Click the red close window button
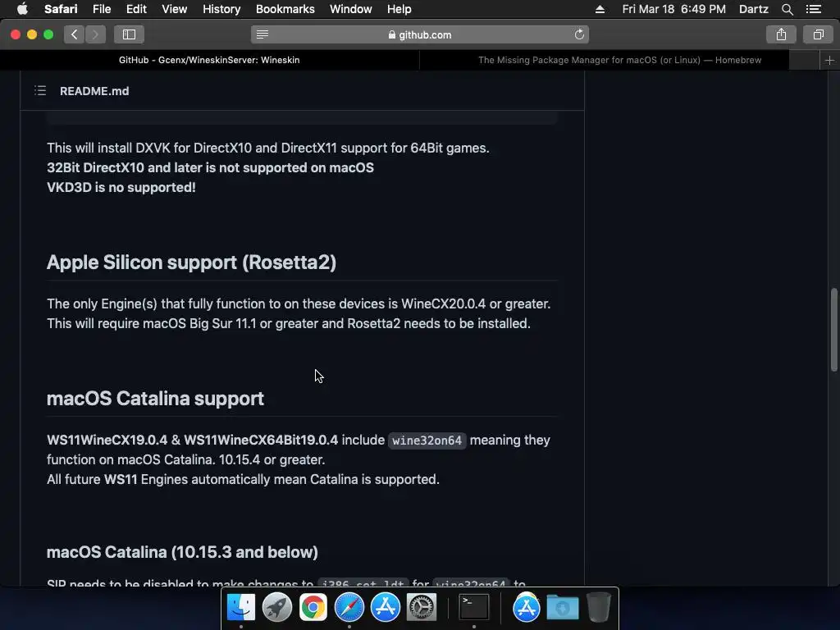 [16, 34]
